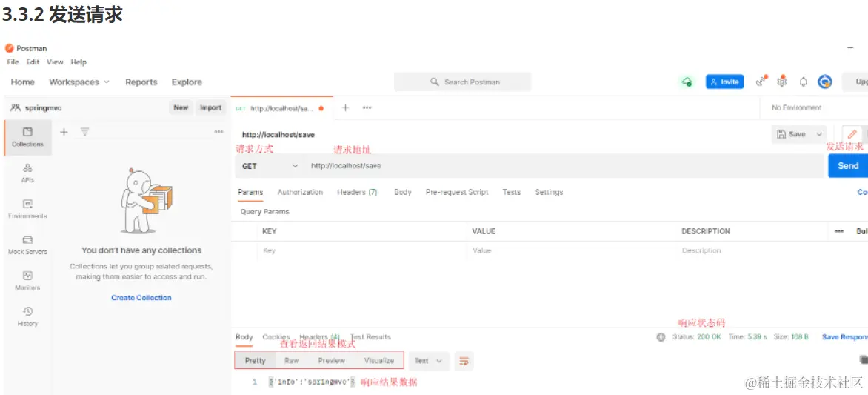
Task: Click the request URL input field
Action: point(564,166)
